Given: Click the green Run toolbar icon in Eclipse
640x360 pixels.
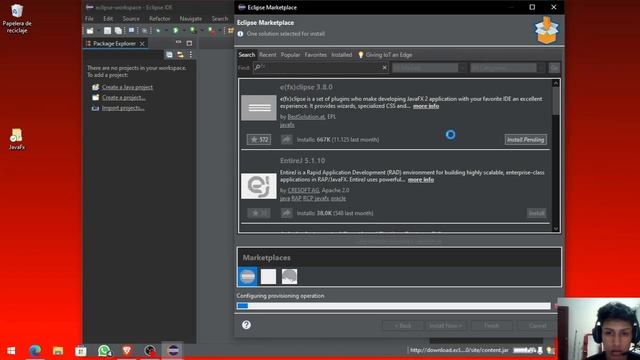Looking at the screenshot, I should (176, 31).
